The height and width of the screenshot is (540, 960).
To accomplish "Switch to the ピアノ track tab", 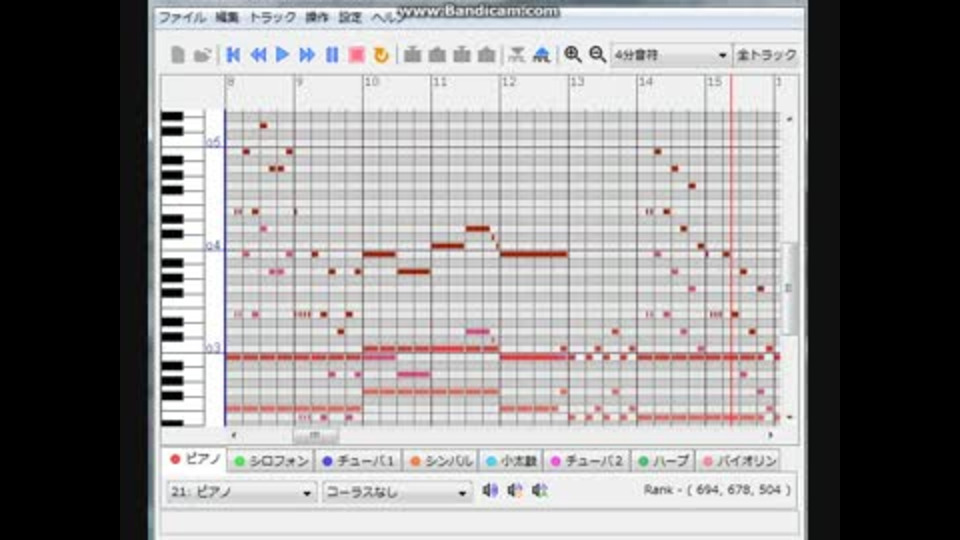I will 195,459.
